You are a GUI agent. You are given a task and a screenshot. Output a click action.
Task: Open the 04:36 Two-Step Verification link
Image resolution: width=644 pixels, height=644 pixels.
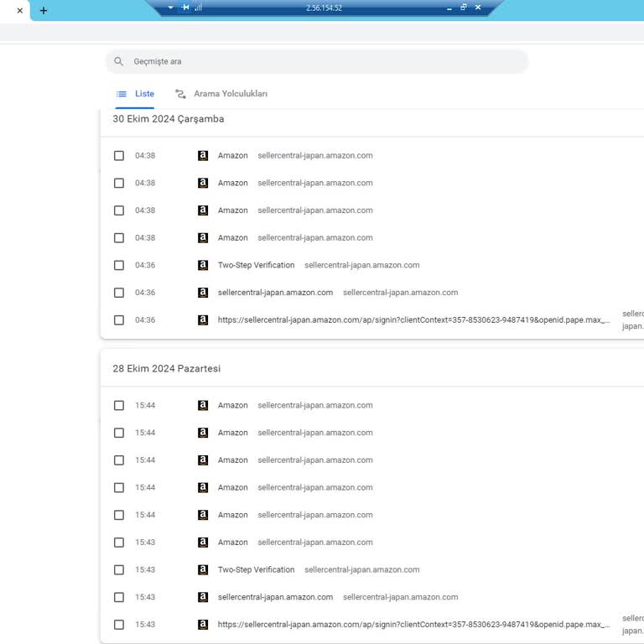(x=256, y=265)
